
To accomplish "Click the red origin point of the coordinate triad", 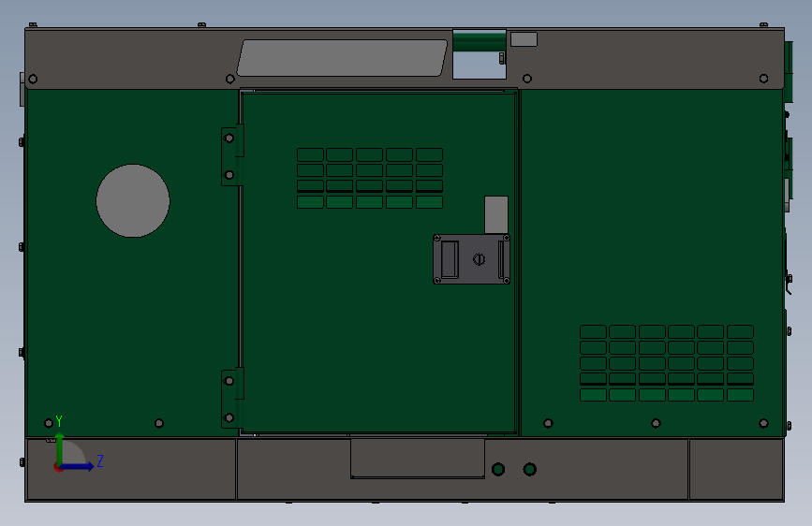I will [x=58, y=467].
